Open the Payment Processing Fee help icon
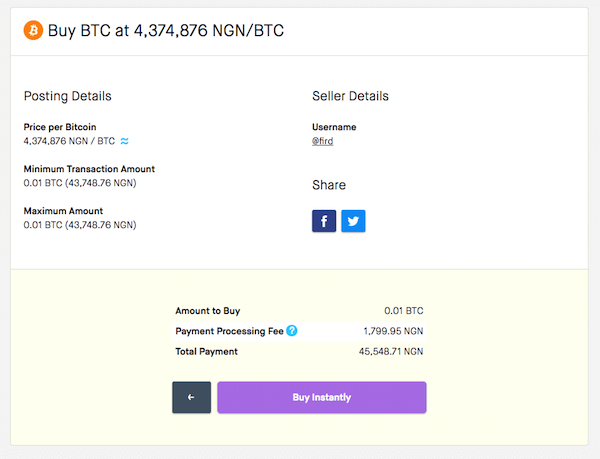Viewport: 600px width, 459px height. tap(292, 330)
